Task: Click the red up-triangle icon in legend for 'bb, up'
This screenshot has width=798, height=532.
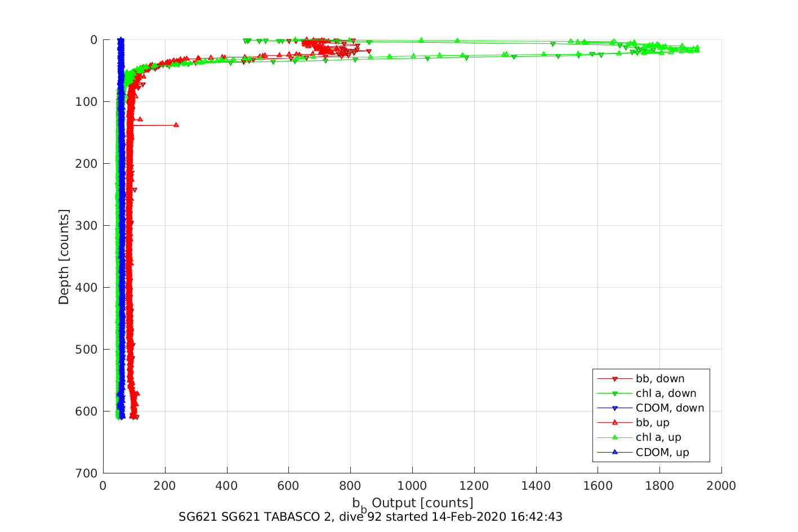Action: pos(615,423)
